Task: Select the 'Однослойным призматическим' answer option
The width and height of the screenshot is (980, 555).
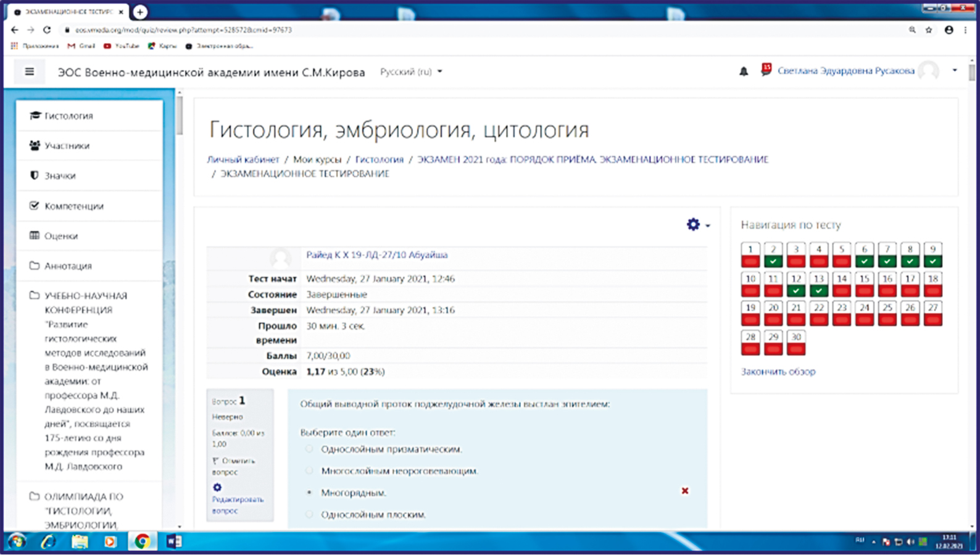Action: (309, 449)
